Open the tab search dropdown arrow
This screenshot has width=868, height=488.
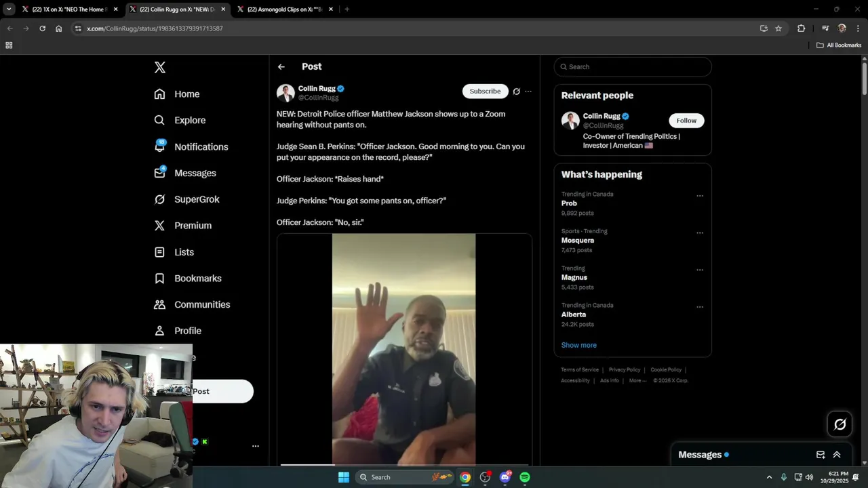tap(9, 9)
